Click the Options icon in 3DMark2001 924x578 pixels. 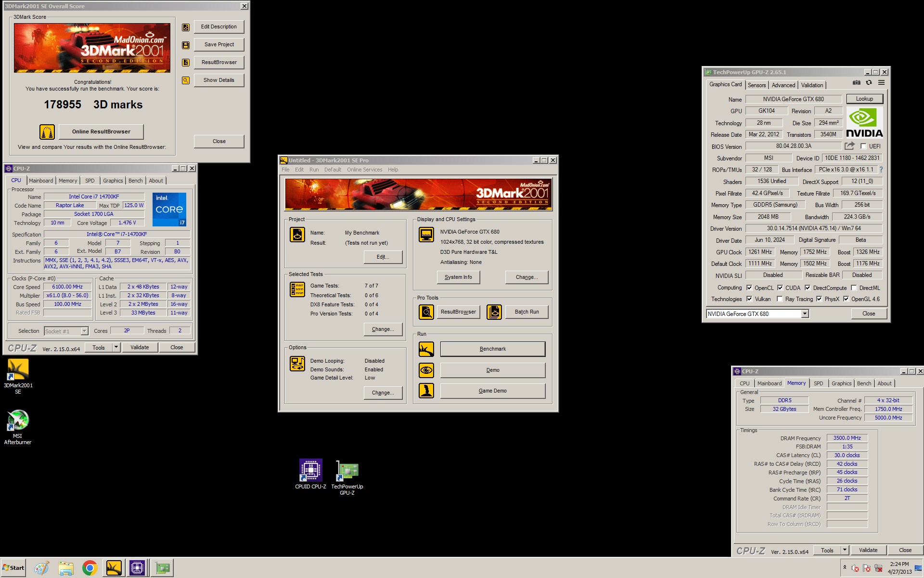[297, 364]
